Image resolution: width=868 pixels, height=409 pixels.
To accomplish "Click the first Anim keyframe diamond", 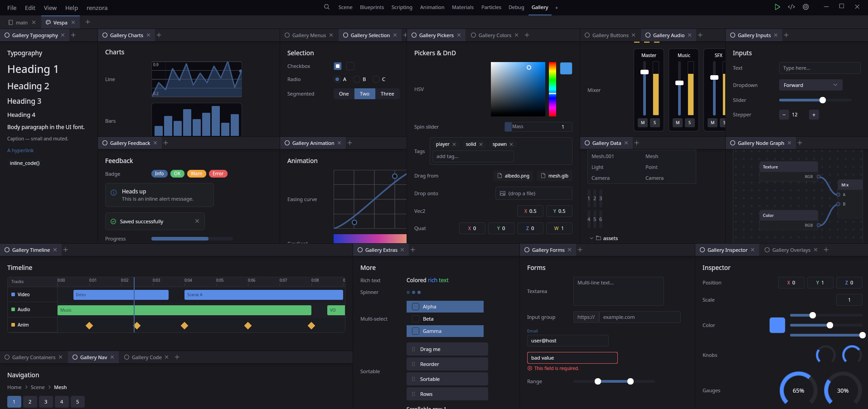I will [89, 326].
